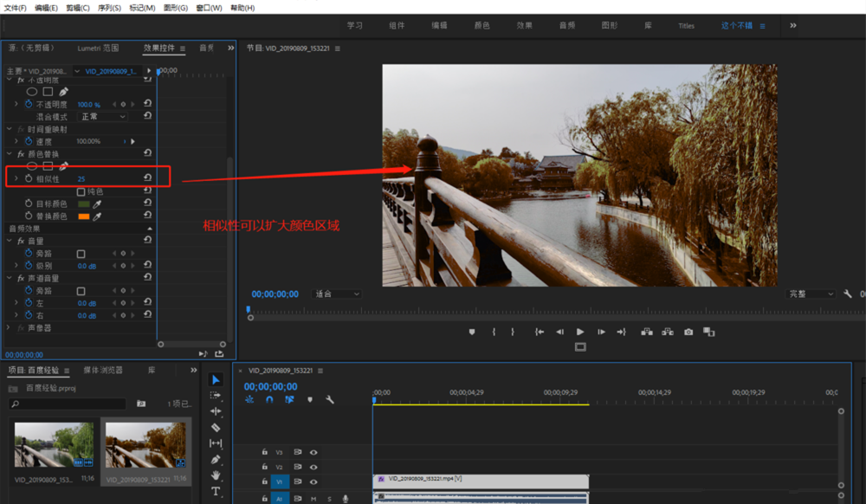The image size is (866, 504).
Task: Open the 适合 zoom level dropdown
Action: 337,294
